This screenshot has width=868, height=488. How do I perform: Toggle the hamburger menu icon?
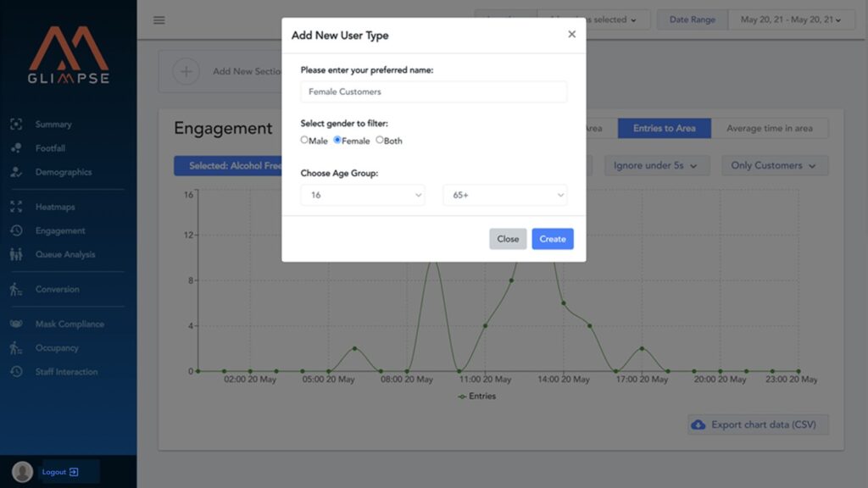pyautogui.click(x=159, y=20)
